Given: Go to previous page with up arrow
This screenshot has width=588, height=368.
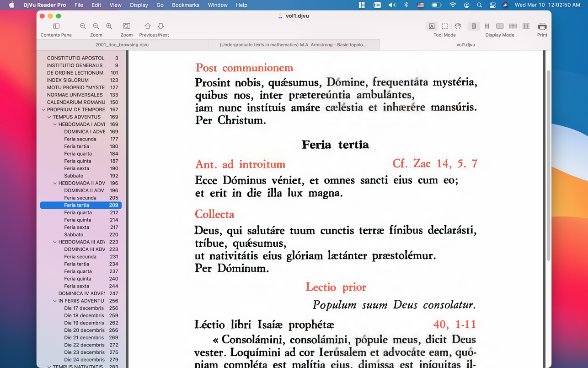Looking at the screenshot, I should tap(147, 27).
